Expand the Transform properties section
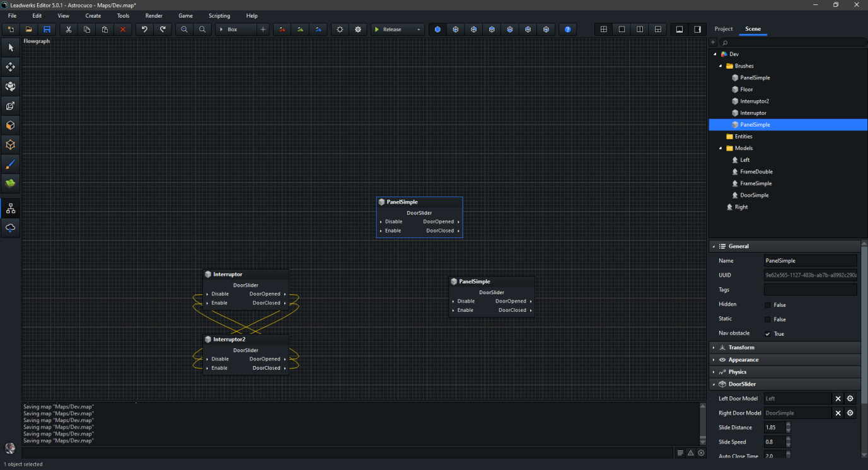868x470 pixels. 741,348
